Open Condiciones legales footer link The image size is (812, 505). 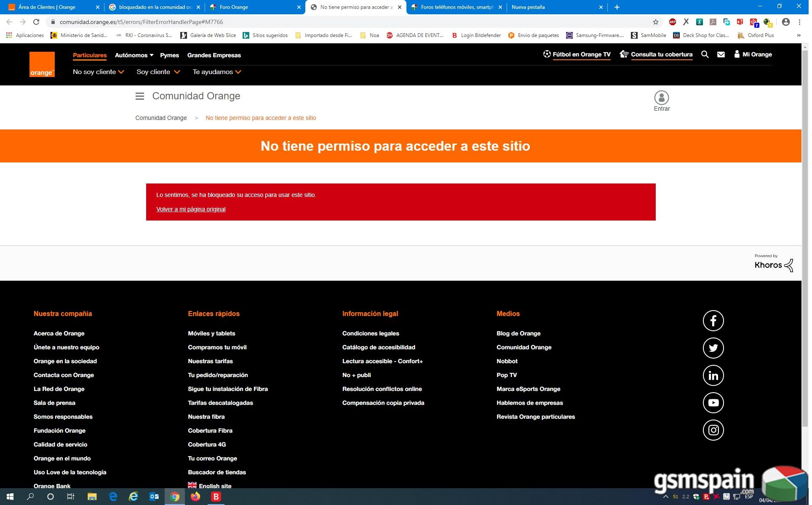(371, 333)
